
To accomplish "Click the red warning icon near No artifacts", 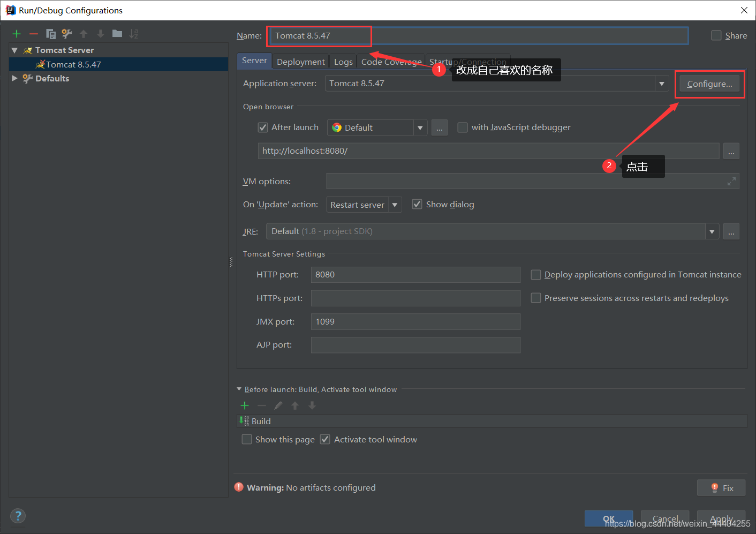I will [x=239, y=487].
